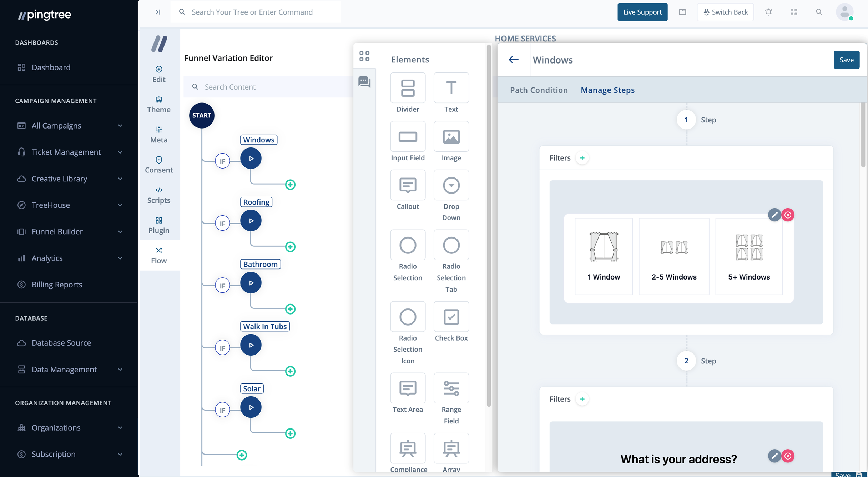Image resolution: width=868 pixels, height=477 pixels.
Task: Click the Callout element icon
Action: point(408,185)
